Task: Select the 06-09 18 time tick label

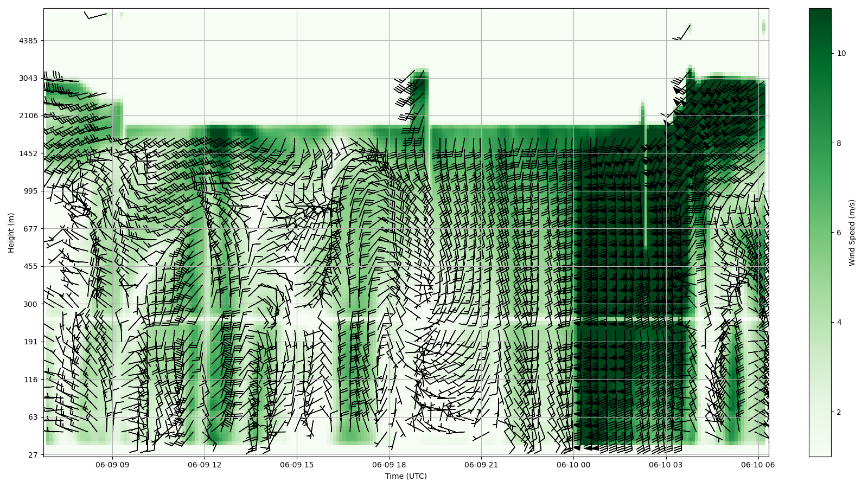Action: (389, 465)
